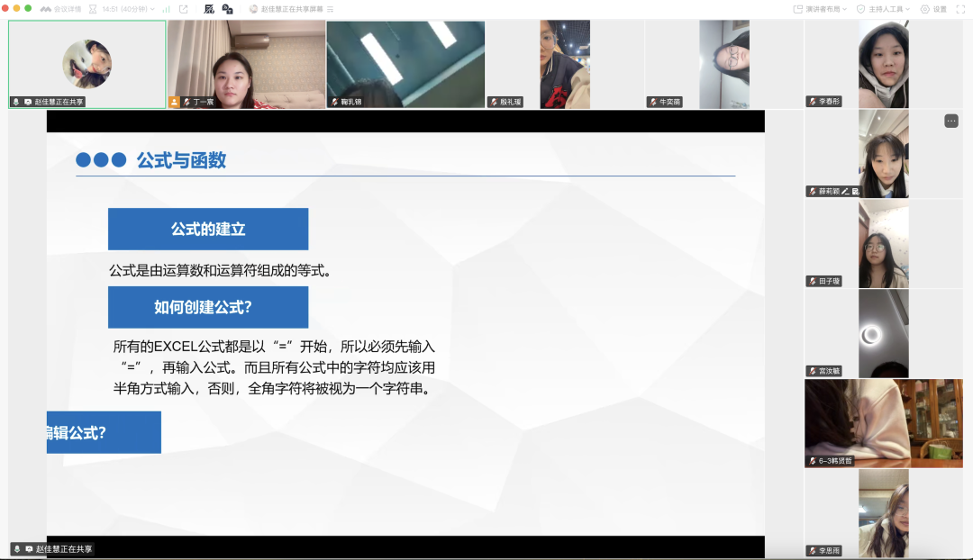973x560 pixels.
Task: Check the network signal strength icon
Action: [x=166, y=9]
